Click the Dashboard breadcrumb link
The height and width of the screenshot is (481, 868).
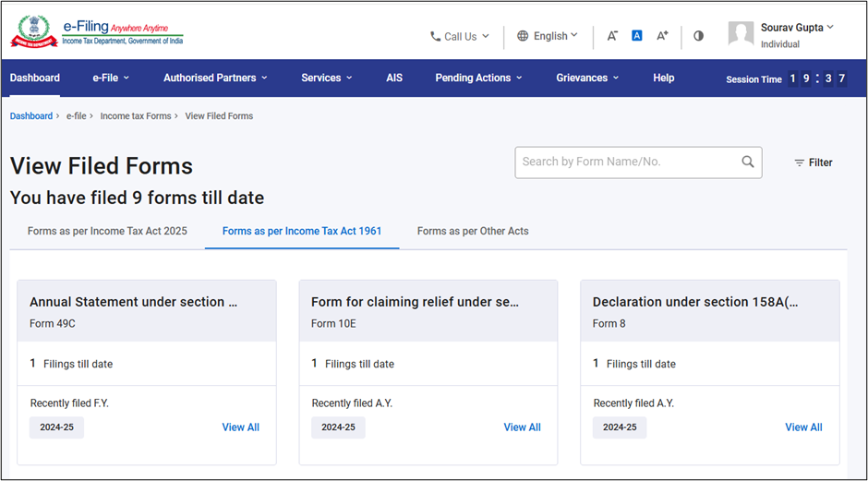point(31,116)
